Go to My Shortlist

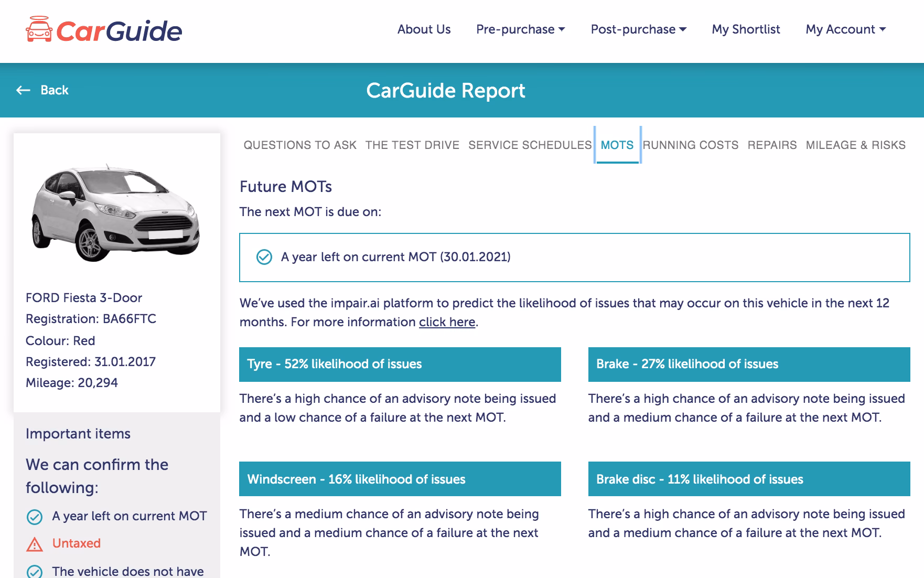(x=746, y=29)
